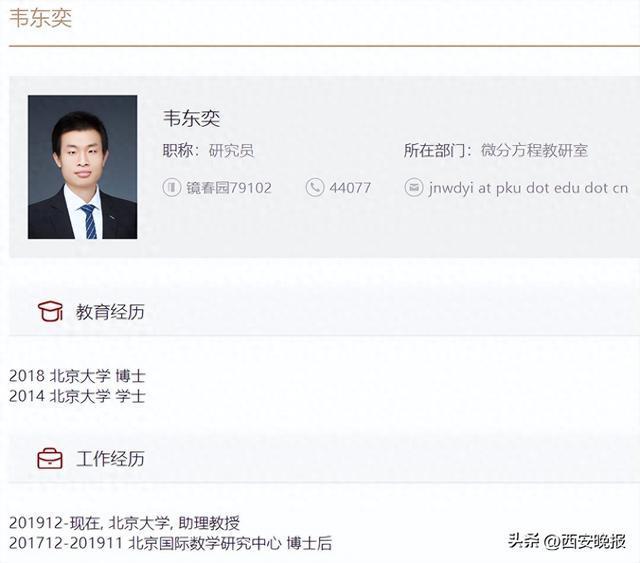640x563 pixels.
Task: Click the title value 研究员
Action: [231, 151]
